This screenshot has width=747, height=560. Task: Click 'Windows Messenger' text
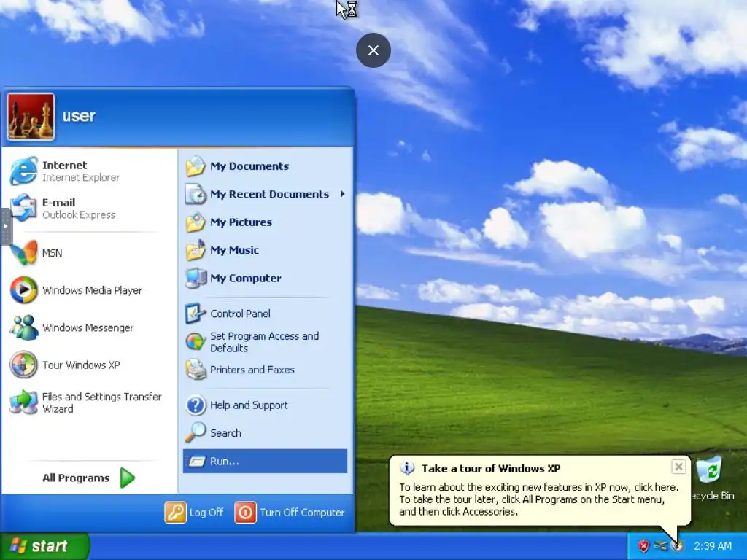(88, 327)
